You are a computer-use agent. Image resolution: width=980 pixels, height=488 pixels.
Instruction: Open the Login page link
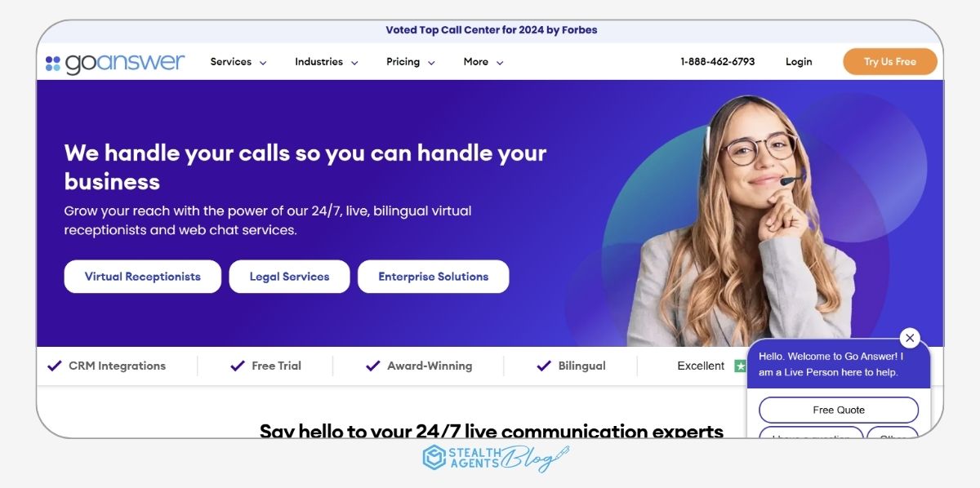pyautogui.click(x=799, y=62)
